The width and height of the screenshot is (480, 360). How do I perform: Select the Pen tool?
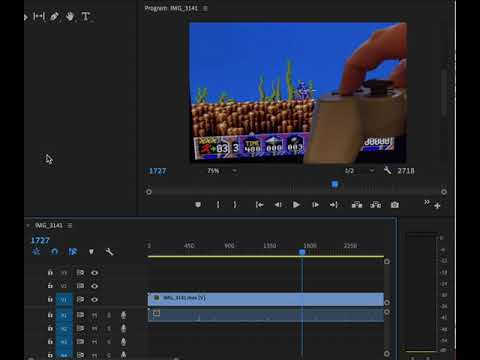click(x=54, y=16)
